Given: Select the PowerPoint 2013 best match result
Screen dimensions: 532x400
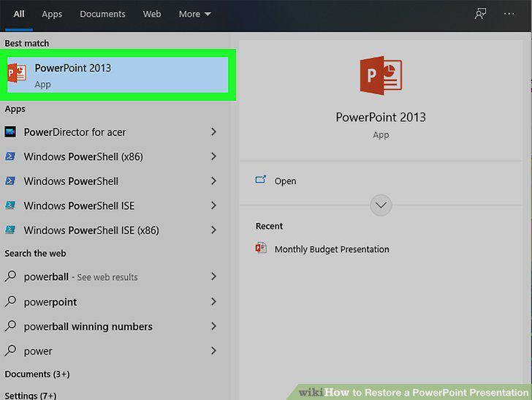Looking at the screenshot, I should pyautogui.click(x=118, y=75).
